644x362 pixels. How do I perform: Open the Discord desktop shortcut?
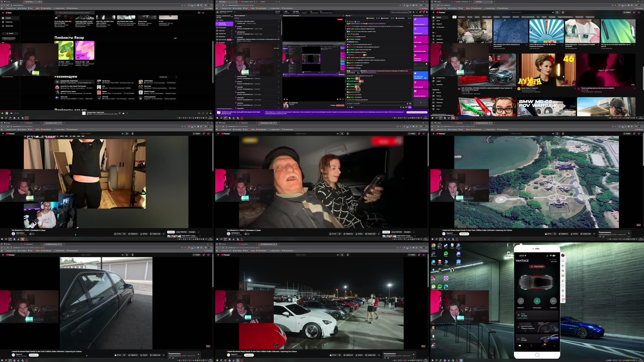458,254
